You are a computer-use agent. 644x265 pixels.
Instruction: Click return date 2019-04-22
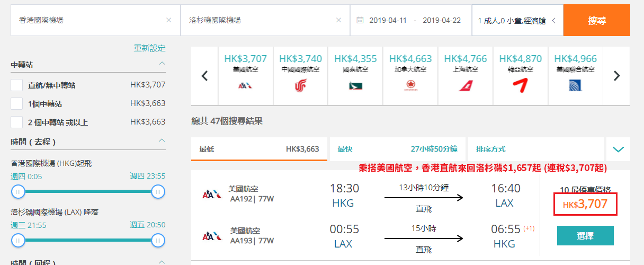[x=442, y=20]
